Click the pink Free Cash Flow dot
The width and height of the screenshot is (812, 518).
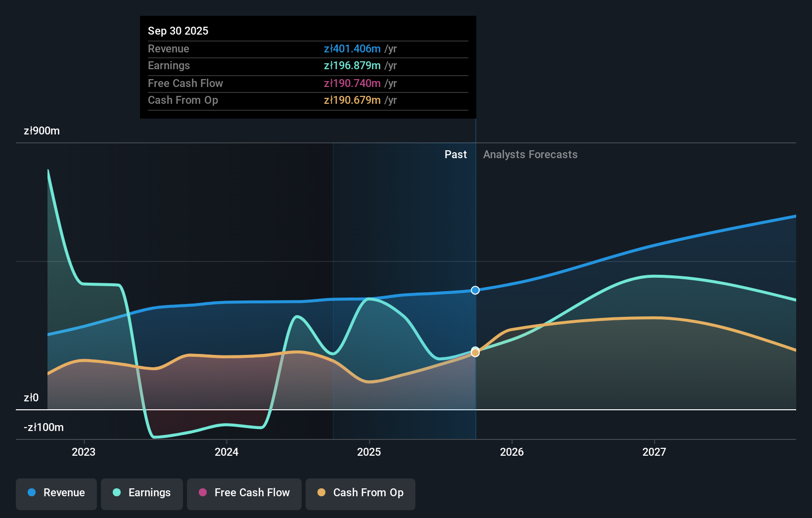(202, 493)
